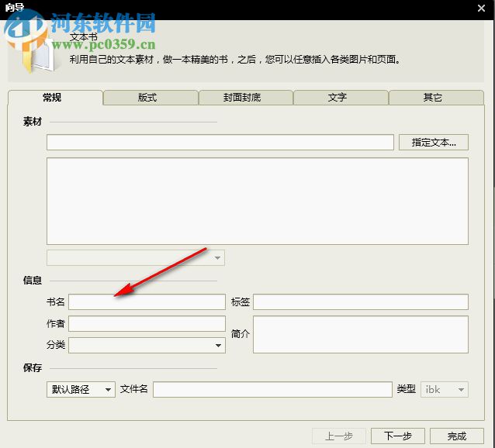Click the 文件名 input field
The height and width of the screenshot is (448, 495).
pos(273,389)
